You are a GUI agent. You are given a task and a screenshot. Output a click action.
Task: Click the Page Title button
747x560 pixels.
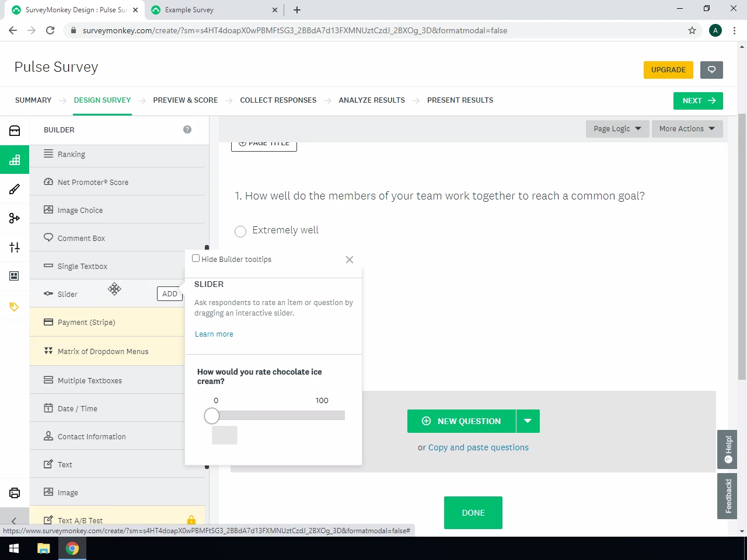[264, 143]
